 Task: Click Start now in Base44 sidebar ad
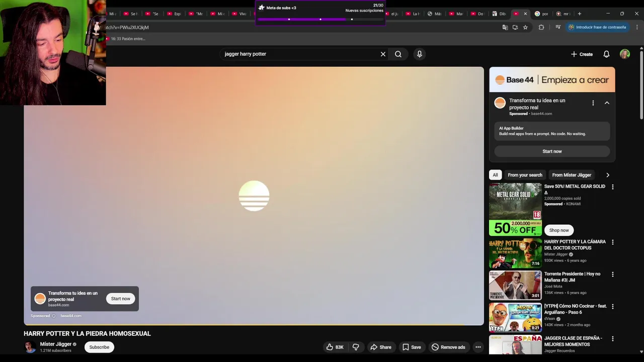552,151
